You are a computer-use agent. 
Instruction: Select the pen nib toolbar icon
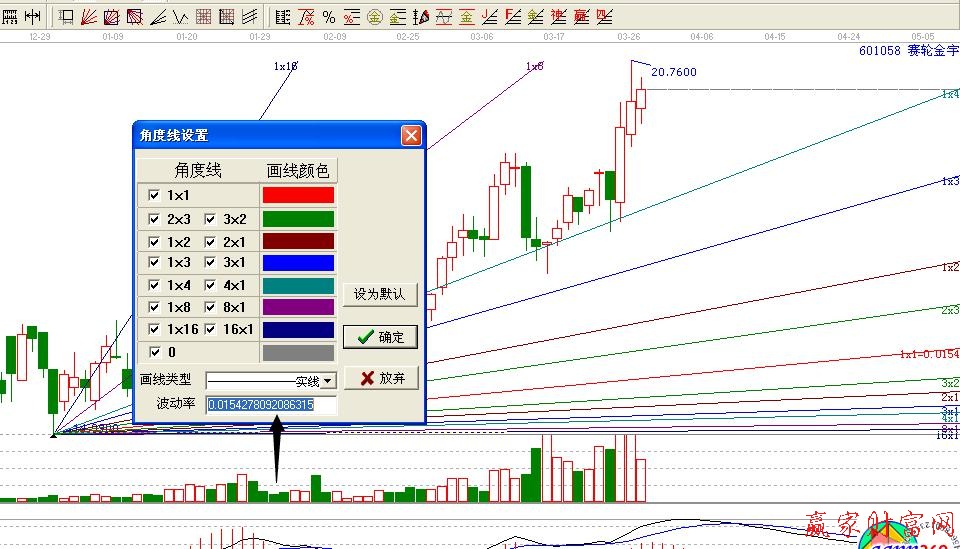(x=422, y=16)
